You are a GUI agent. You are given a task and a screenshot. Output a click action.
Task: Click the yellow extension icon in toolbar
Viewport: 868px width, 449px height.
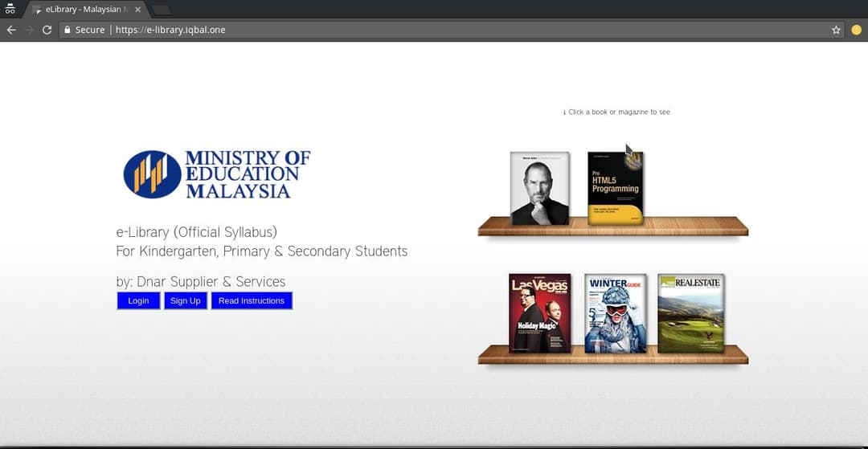click(x=857, y=30)
